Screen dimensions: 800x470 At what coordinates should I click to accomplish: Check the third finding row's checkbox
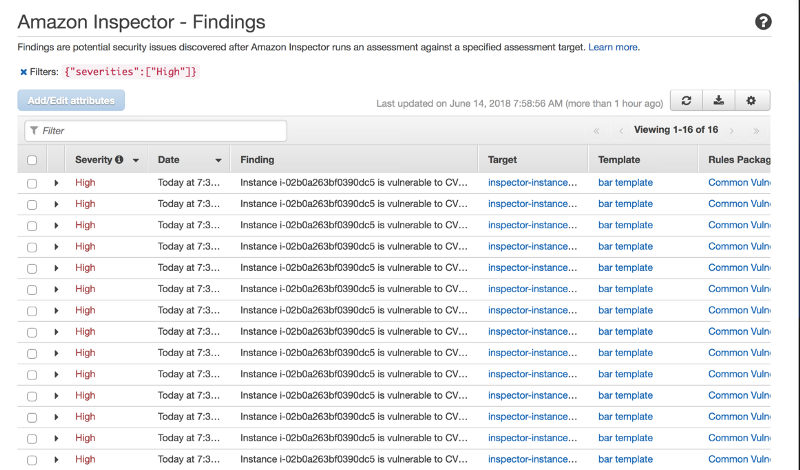pos(32,226)
